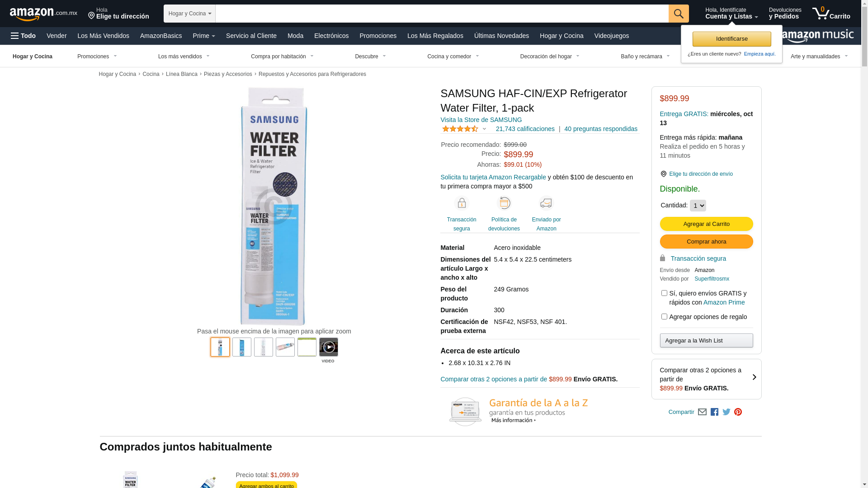Share the product on Twitter
868x488 pixels.
tap(726, 412)
